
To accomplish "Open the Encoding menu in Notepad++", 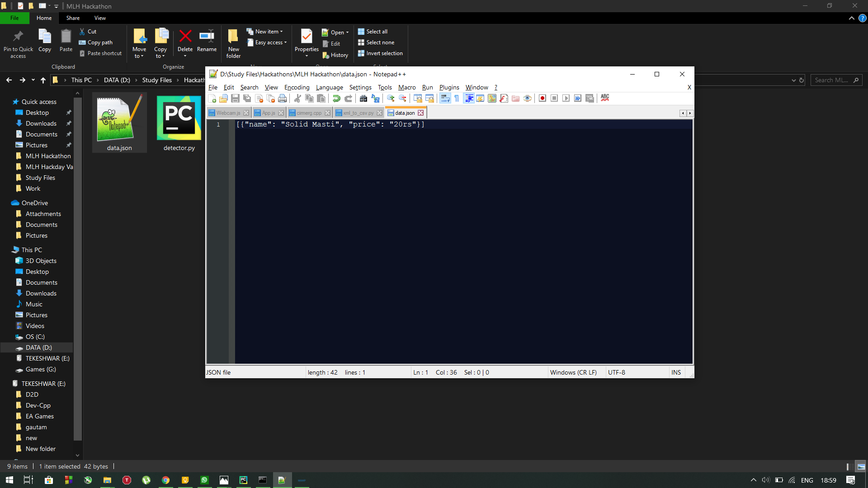I will (x=297, y=88).
